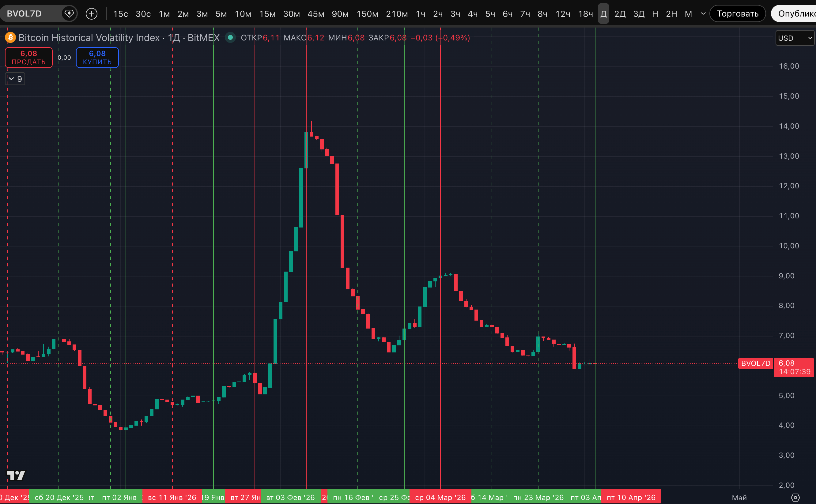Select the 4ч timeframe
The width and height of the screenshot is (816, 504).
point(473,14)
